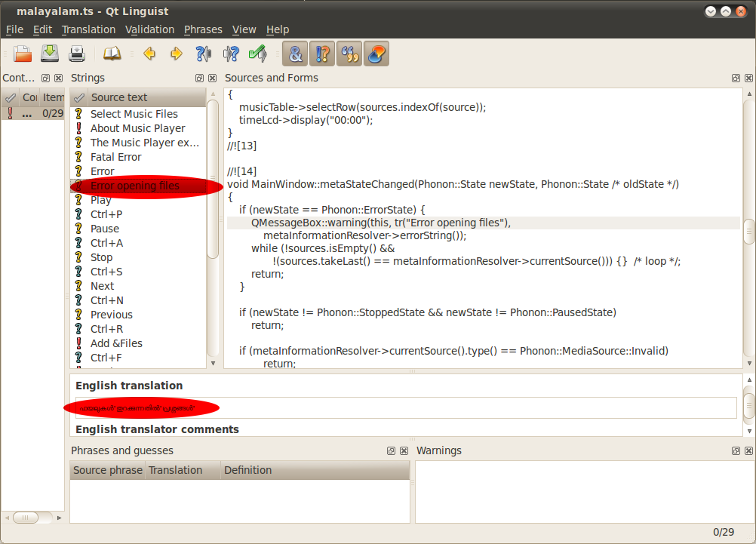Float the Sources and Forms panel
The width and height of the screenshot is (756, 544).
736,78
